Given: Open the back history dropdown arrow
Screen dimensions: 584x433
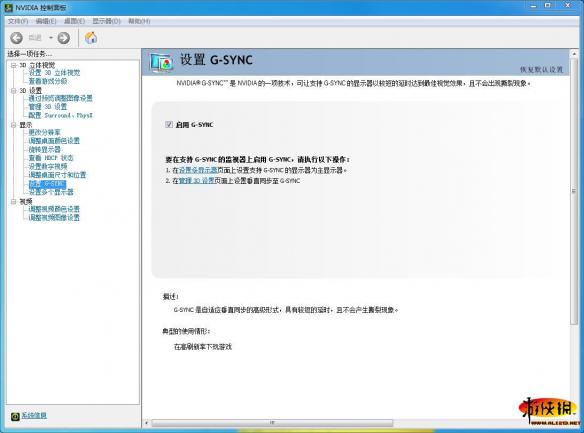Looking at the screenshot, I should coord(51,38).
